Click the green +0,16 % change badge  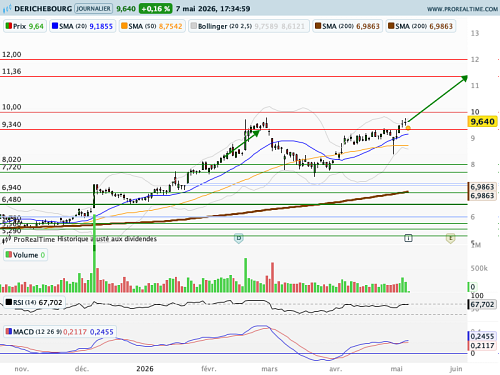pos(155,9)
